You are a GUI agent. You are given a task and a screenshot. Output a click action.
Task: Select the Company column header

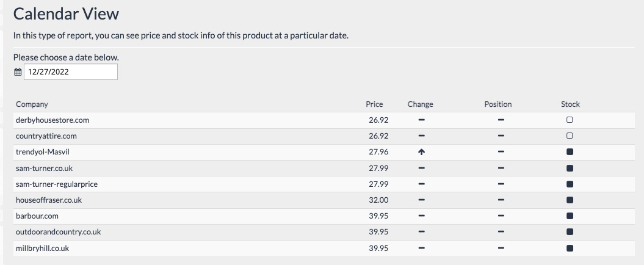[32, 104]
